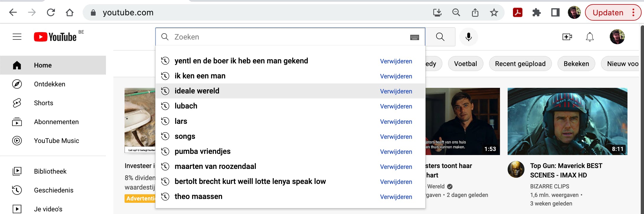Remove 'theo maassen' search suggestion

point(396,197)
